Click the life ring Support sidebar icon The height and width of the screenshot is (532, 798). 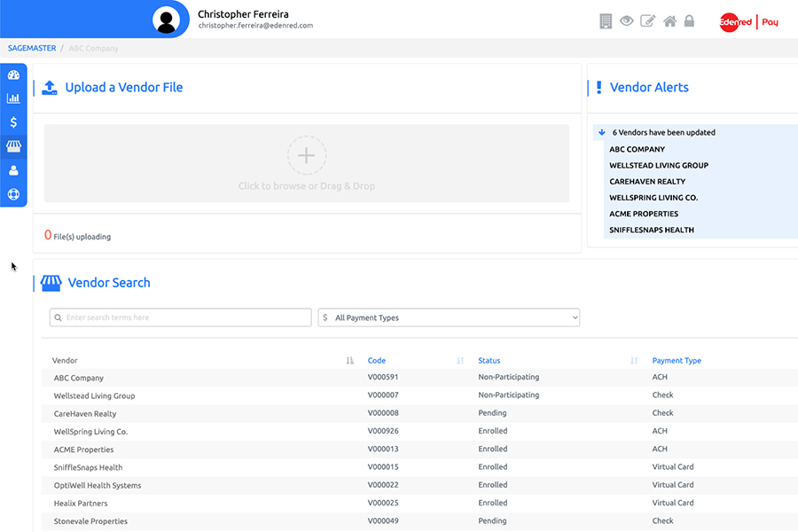(13, 194)
